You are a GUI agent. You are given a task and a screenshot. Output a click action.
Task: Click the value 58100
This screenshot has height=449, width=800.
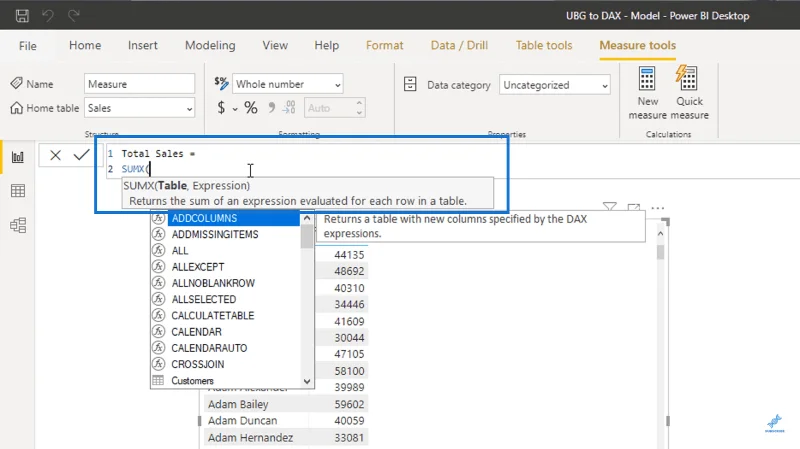click(349, 371)
